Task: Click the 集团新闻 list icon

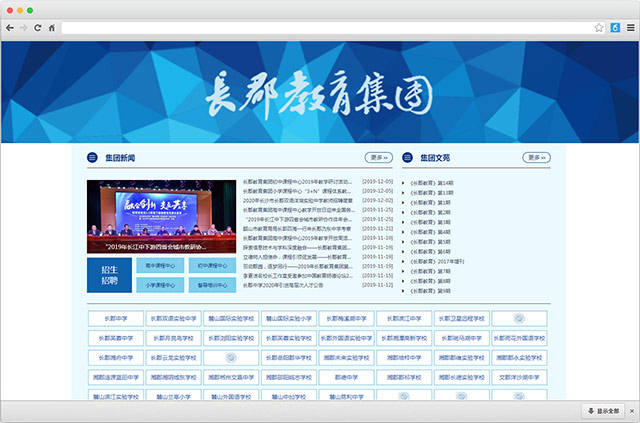Action: (x=93, y=158)
